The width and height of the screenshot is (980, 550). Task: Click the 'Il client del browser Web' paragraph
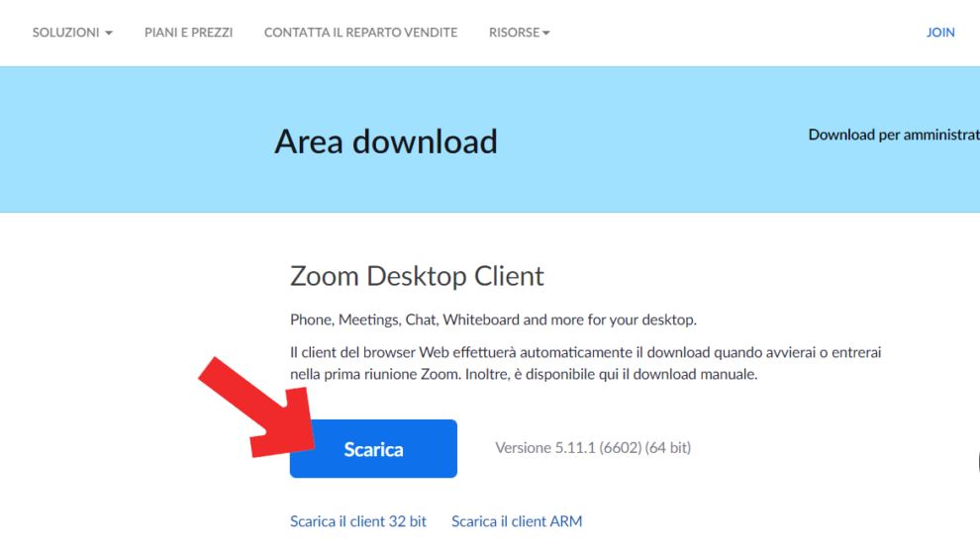pos(586,363)
